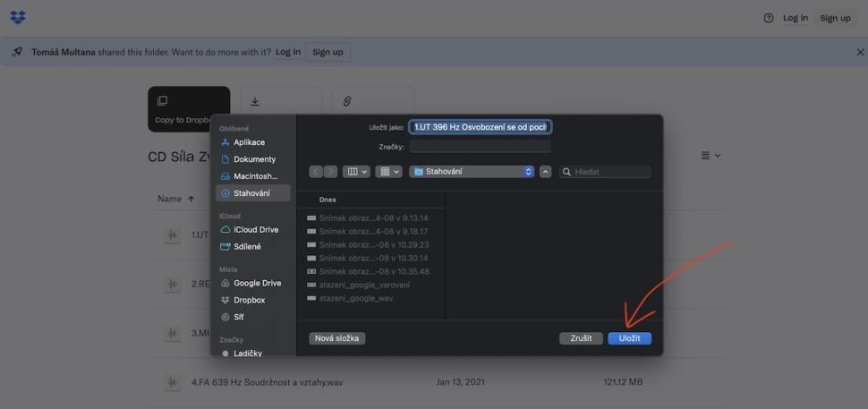Open iCloud Drive in the sidebar

(255, 230)
